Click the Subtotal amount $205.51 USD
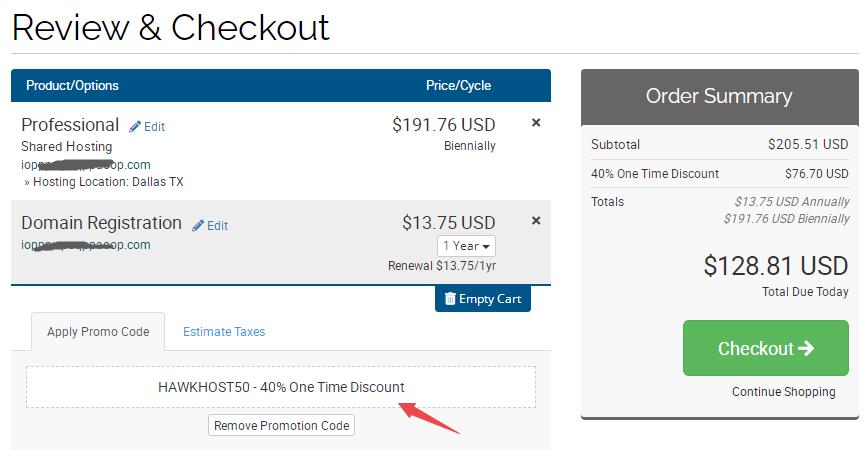Viewport: 868px width, 450px height. click(x=807, y=144)
